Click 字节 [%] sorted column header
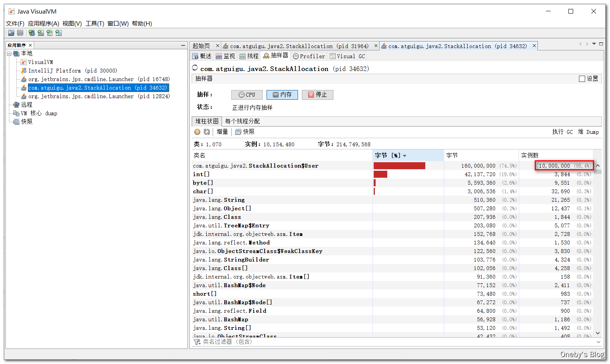610x364 pixels. 408,155
